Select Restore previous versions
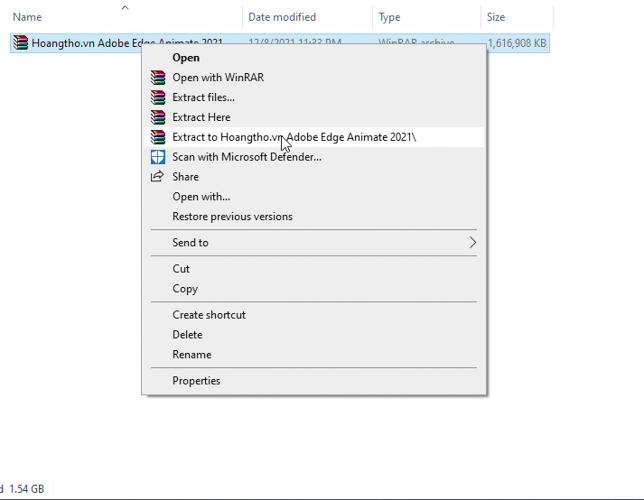 (x=314, y=217)
